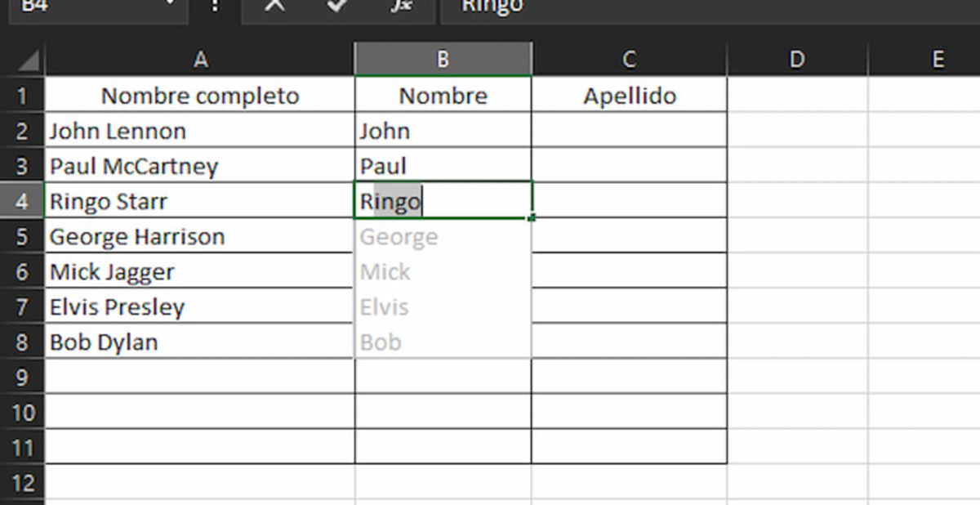This screenshot has height=505, width=980.
Task: Click the cell containing Bob Dylan
Action: click(198, 342)
